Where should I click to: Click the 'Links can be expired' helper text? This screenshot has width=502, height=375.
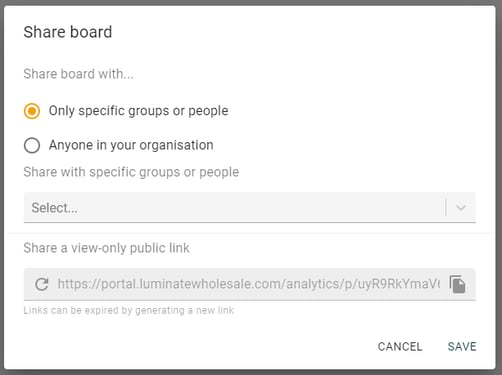(129, 310)
